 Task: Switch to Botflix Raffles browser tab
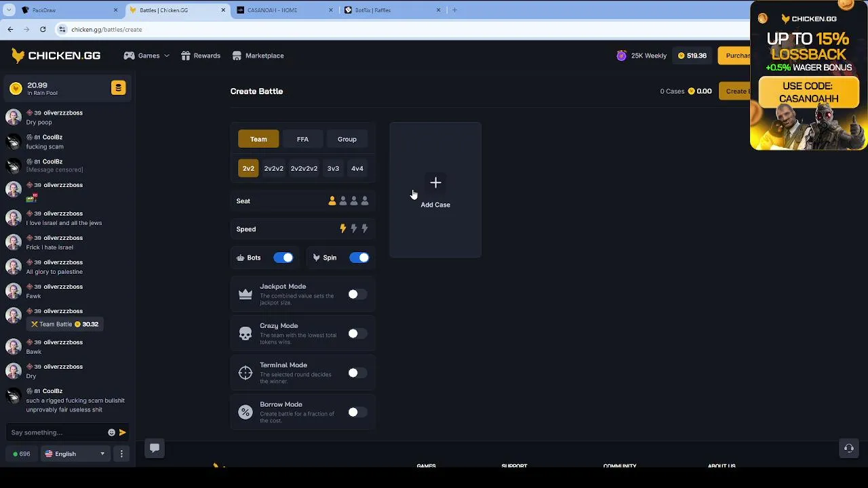pyautogui.click(x=392, y=10)
